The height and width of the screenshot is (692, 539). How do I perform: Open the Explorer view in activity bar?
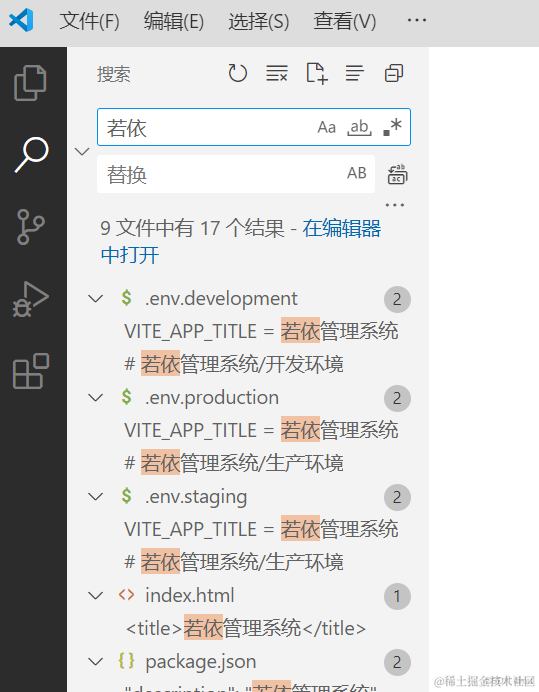pos(30,83)
